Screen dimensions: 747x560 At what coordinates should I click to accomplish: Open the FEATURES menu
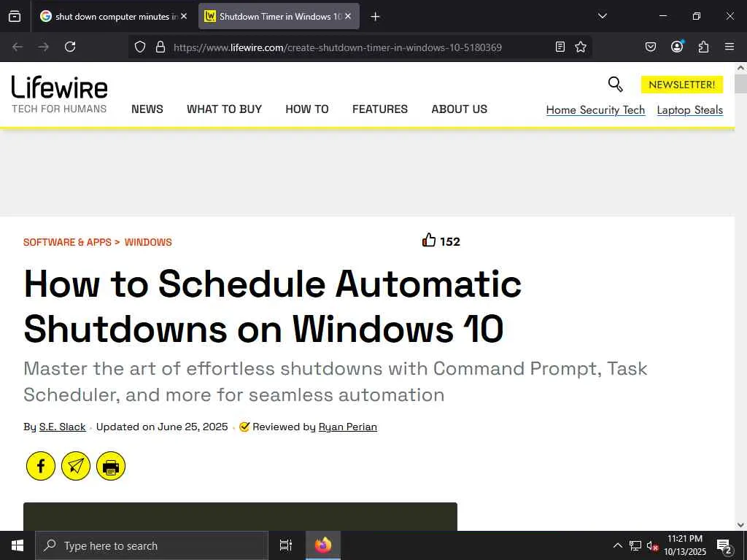click(x=380, y=109)
